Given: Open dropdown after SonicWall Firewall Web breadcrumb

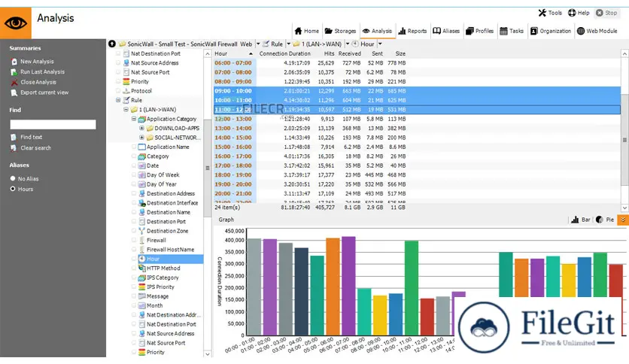Looking at the screenshot, I should coord(258,44).
